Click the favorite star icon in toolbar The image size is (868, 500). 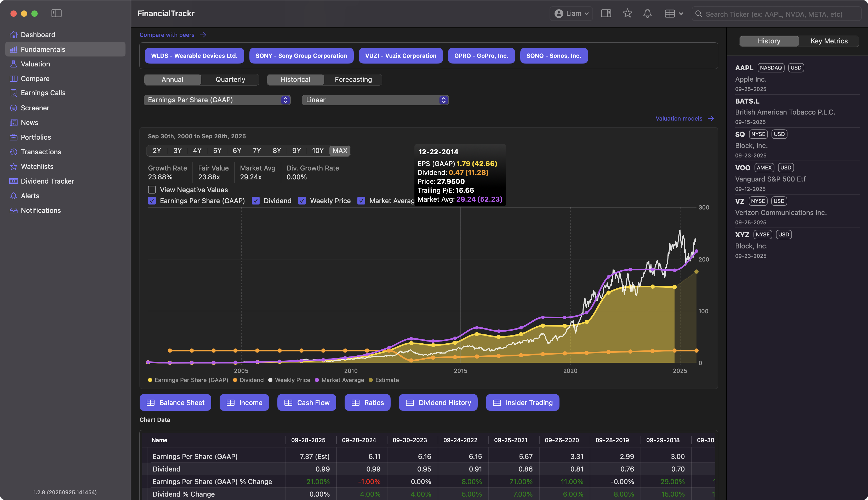[627, 13]
